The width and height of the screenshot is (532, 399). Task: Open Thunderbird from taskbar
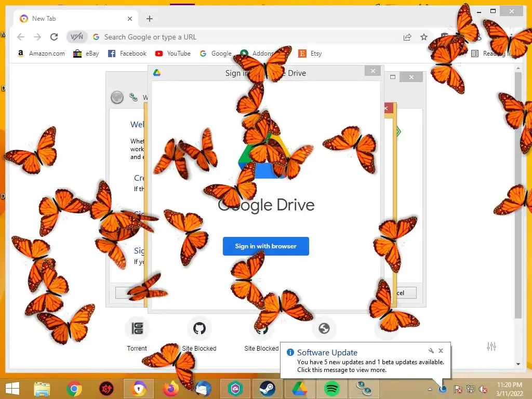pyautogui.click(x=203, y=389)
